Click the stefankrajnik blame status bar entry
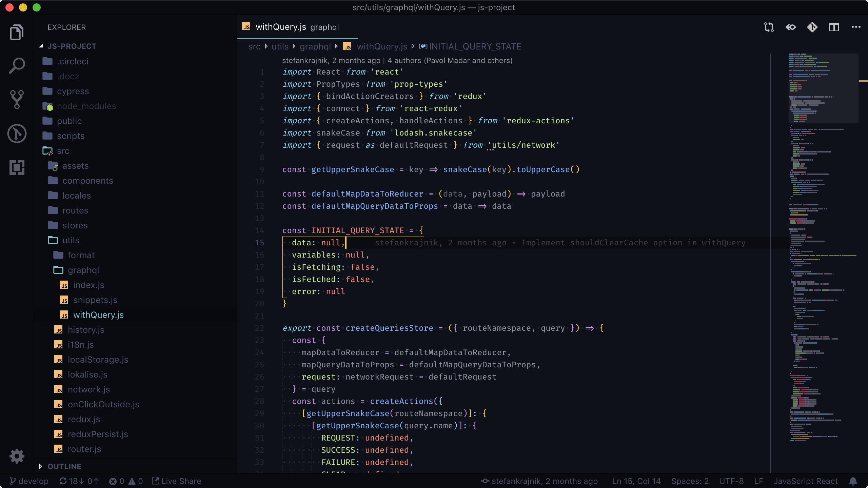This screenshot has height=488, width=868. click(539, 481)
